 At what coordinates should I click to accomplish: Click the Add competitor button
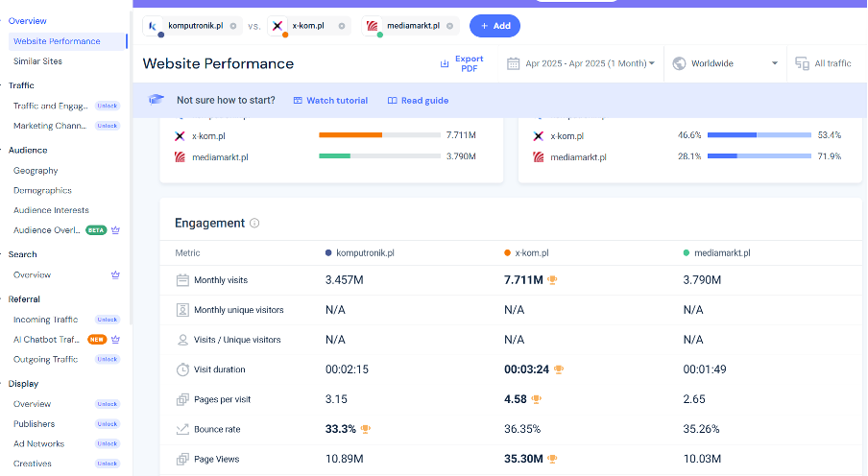point(494,26)
